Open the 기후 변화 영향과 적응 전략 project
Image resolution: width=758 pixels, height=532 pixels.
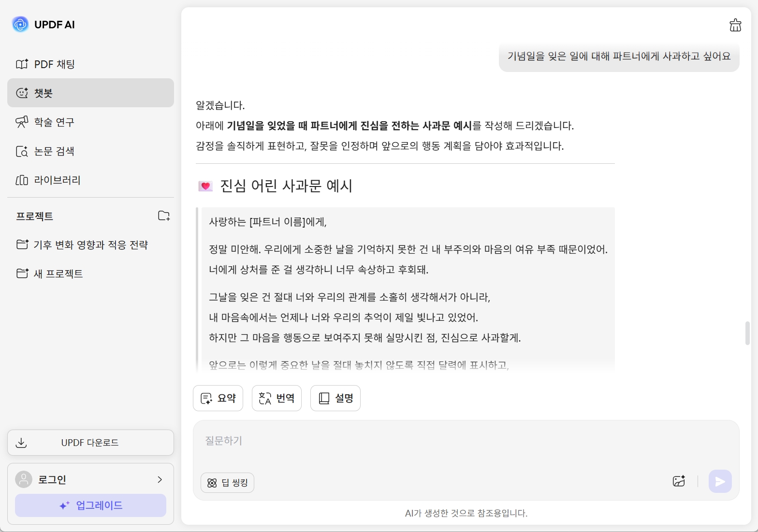(90, 245)
